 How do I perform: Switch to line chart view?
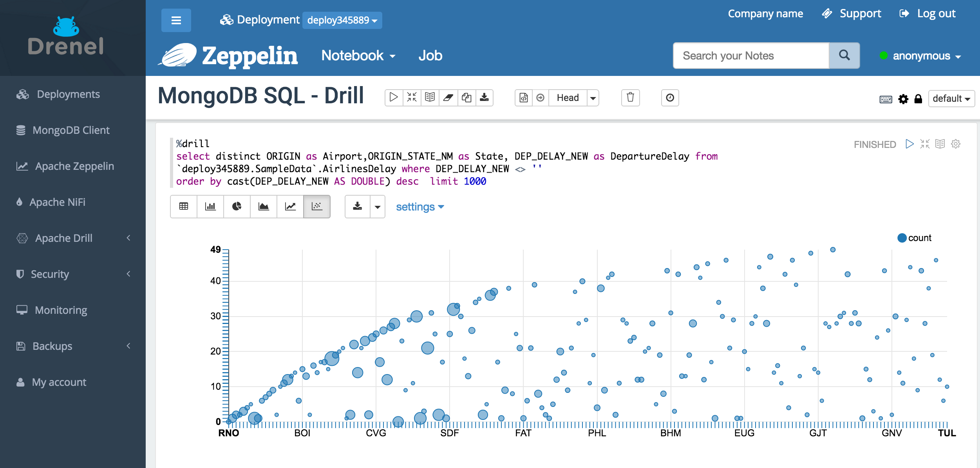[290, 206]
